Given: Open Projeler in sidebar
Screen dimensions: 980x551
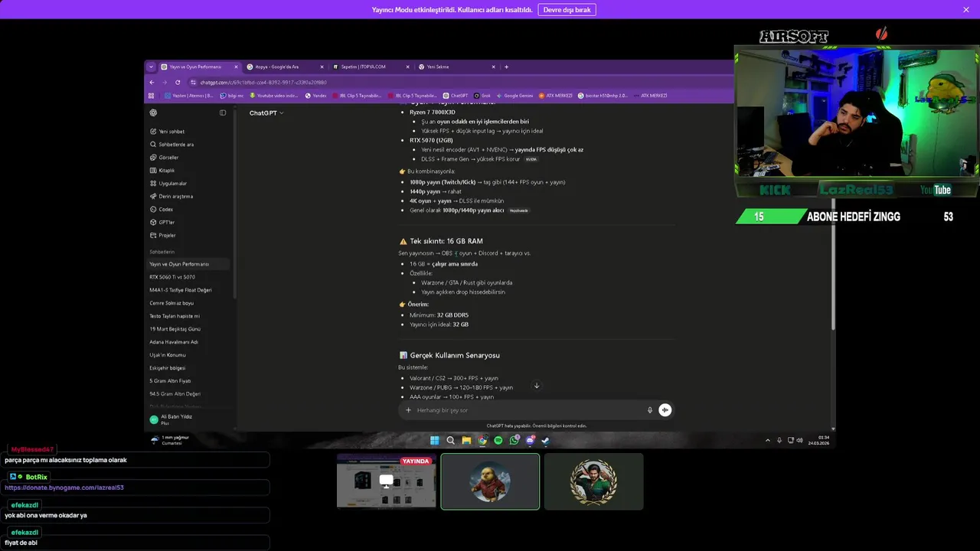Looking at the screenshot, I should [163, 236].
